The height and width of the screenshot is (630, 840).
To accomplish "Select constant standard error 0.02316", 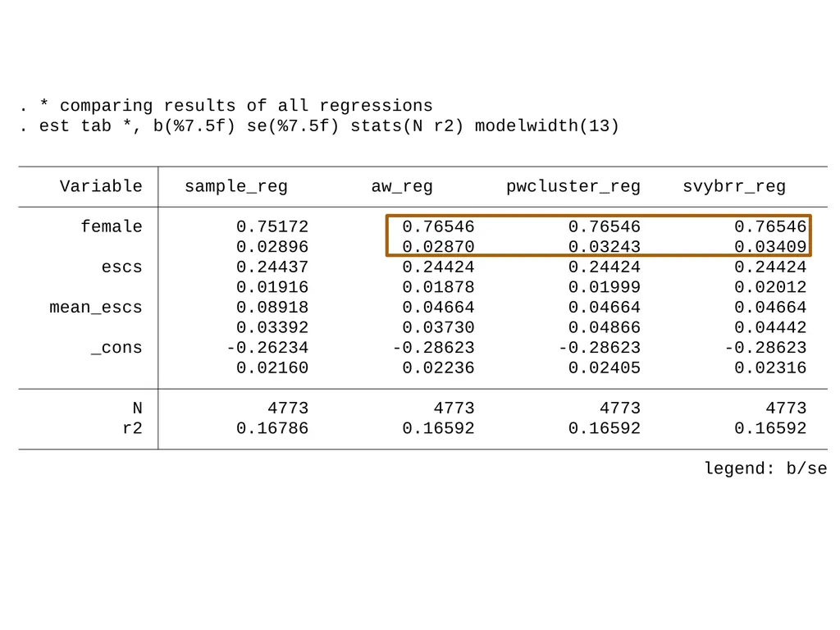I will click(x=770, y=368).
